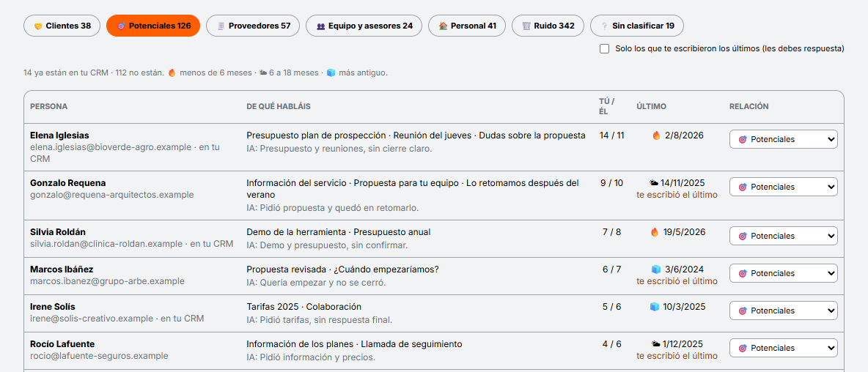Open relation dropdown for Rocío Lafuente
Viewport: 868px width, 372px height.
783,349
